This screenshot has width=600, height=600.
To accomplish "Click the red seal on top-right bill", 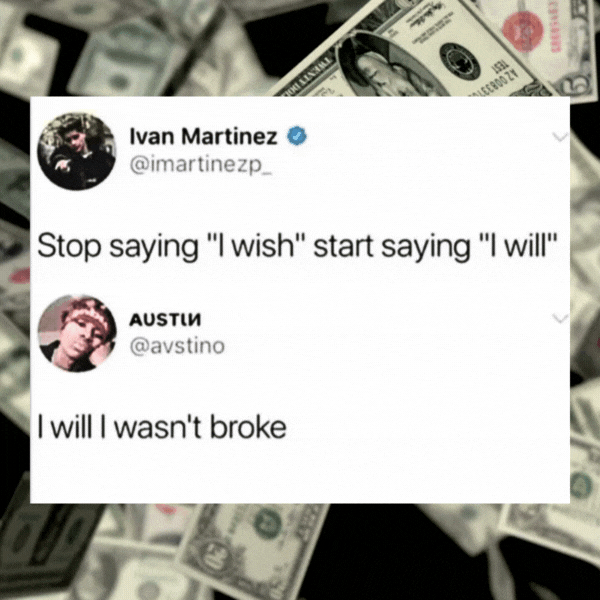I will click(523, 31).
